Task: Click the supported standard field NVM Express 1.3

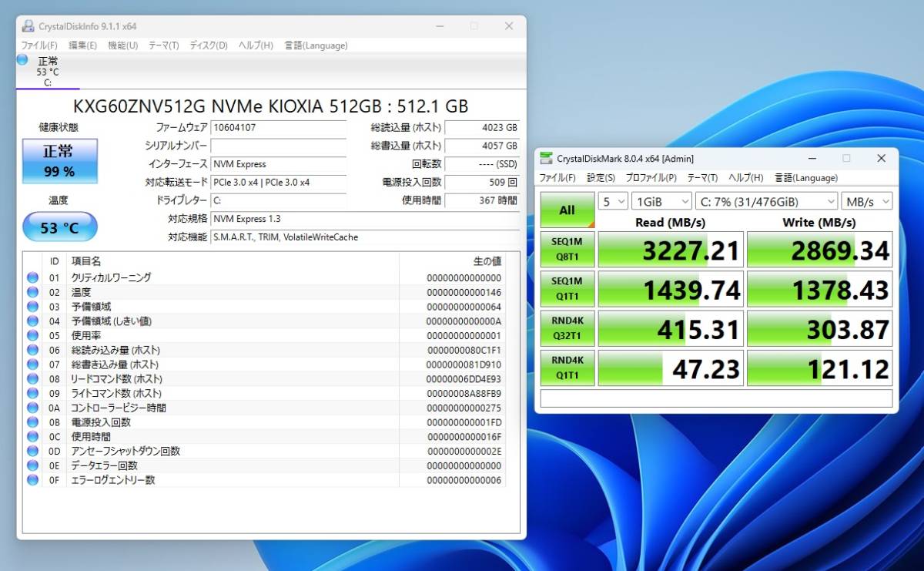Action: click(x=366, y=219)
